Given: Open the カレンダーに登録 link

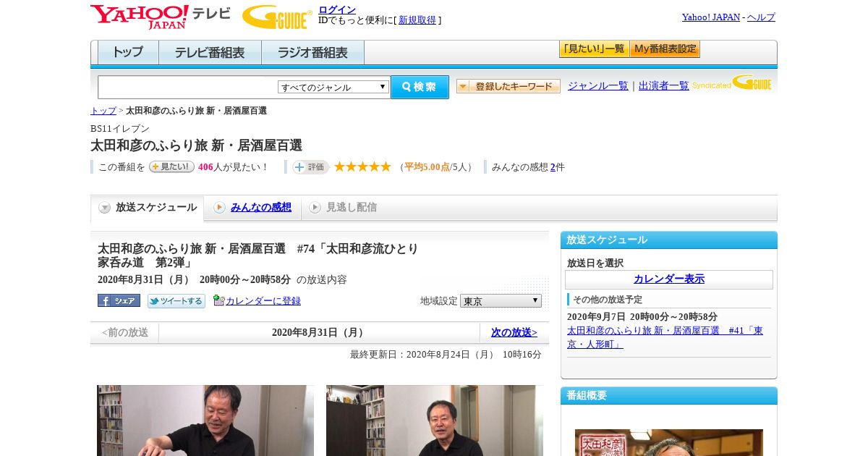Looking at the screenshot, I should (263, 301).
